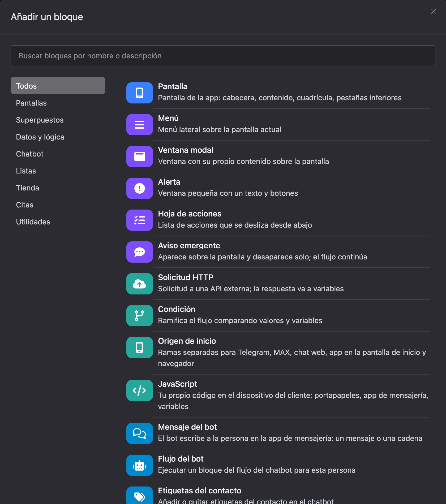Choose the Mensaje del bot chat icon
The width and height of the screenshot is (446, 504).
[139, 433]
